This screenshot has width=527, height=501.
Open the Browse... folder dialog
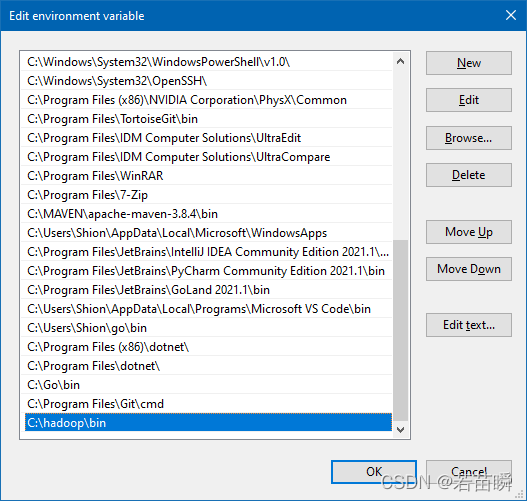tap(469, 138)
